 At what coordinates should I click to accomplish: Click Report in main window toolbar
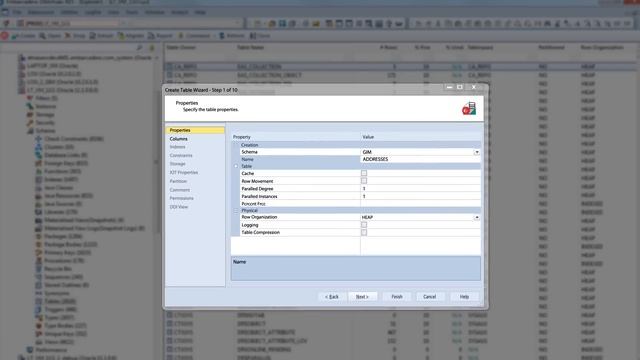pyautogui.click(x=160, y=36)
